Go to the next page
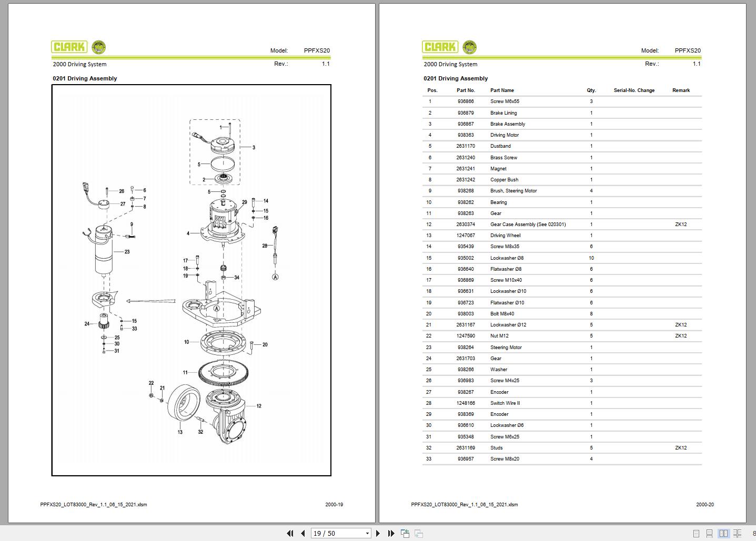This screenshot has height=541, width=756. click(378, 533)
